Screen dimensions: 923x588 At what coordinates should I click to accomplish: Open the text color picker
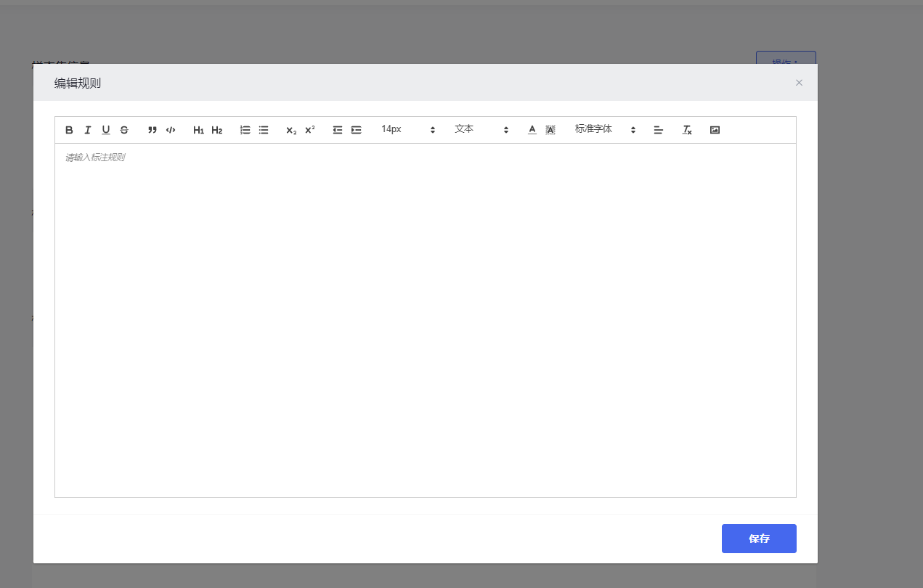click(x=532, y=130)
